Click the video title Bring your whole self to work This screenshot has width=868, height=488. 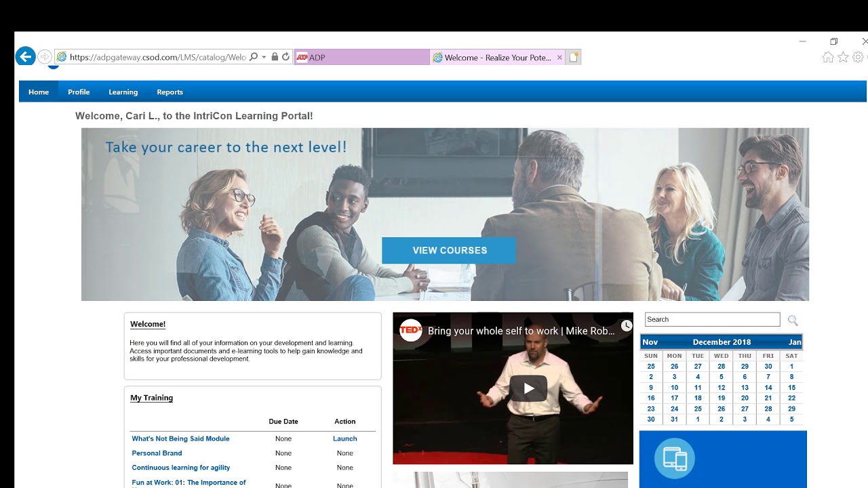click(x=521, y=331)
